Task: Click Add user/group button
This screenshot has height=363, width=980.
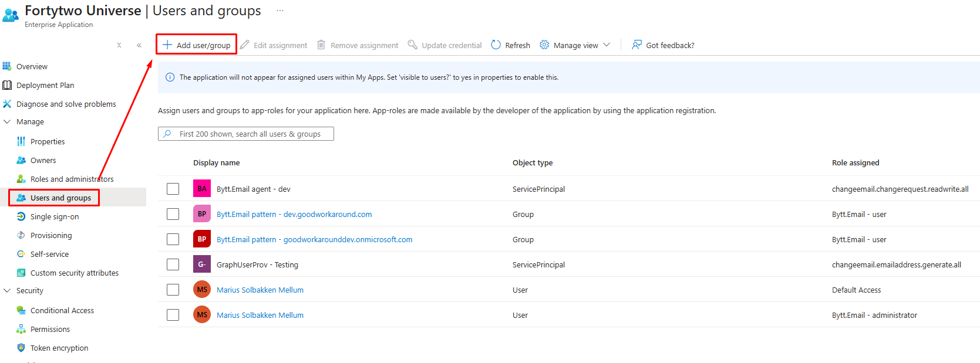Action: click(x=197, y=45)
